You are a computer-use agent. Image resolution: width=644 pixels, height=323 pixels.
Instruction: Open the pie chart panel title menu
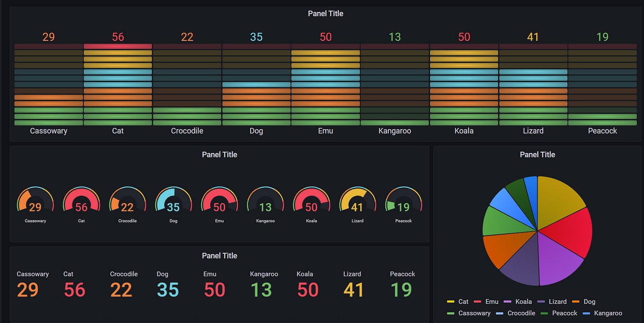point(537,154)
